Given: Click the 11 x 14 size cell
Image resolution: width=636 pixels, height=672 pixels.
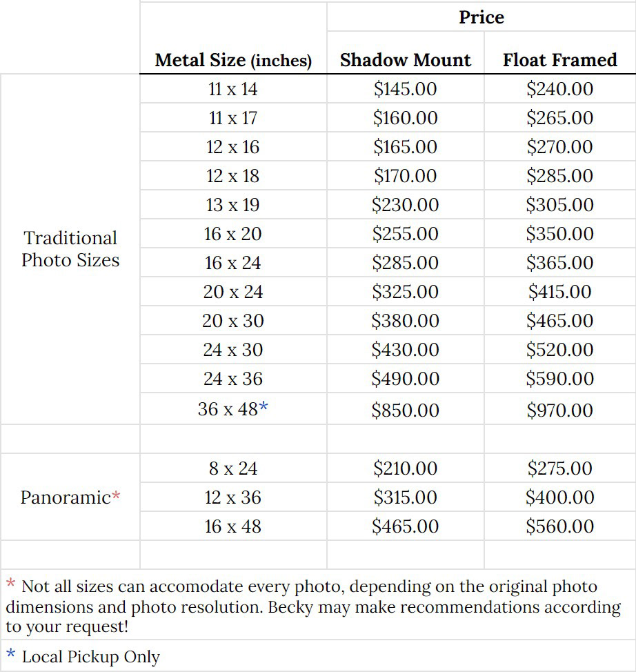Looking at the screenshot, I should (x=233, y=89).
